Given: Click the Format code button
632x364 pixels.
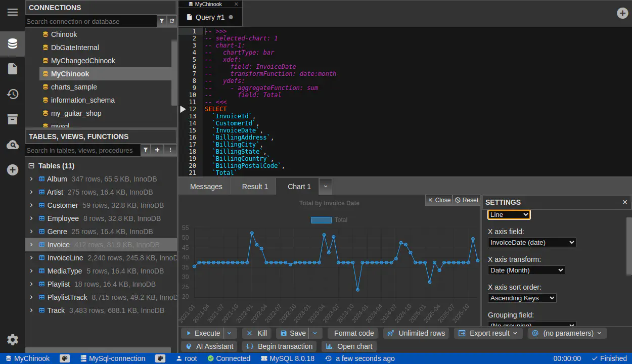Looking at the screenshot, I should pos(353,333).
